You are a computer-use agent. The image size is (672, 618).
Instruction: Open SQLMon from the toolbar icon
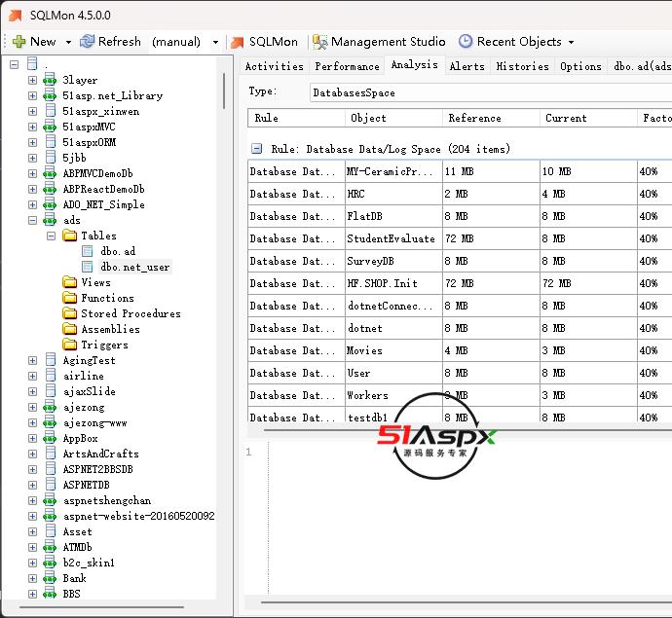237,42
